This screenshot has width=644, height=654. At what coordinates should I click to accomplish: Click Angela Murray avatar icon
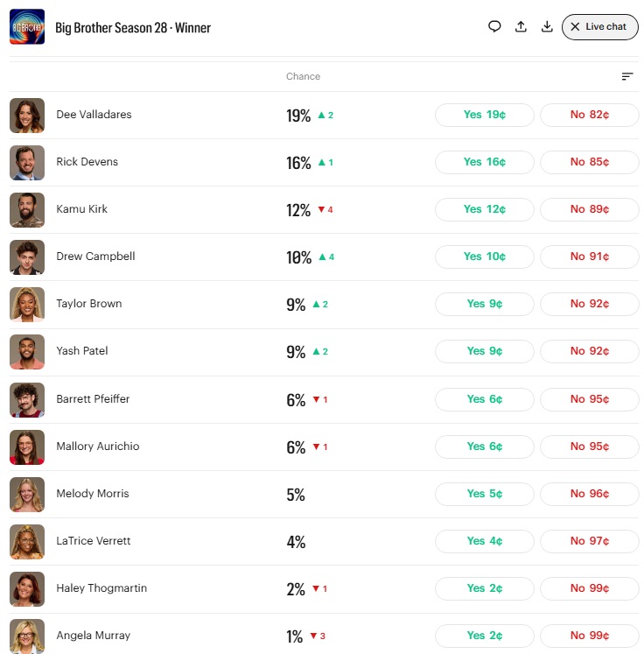(27, 636)
